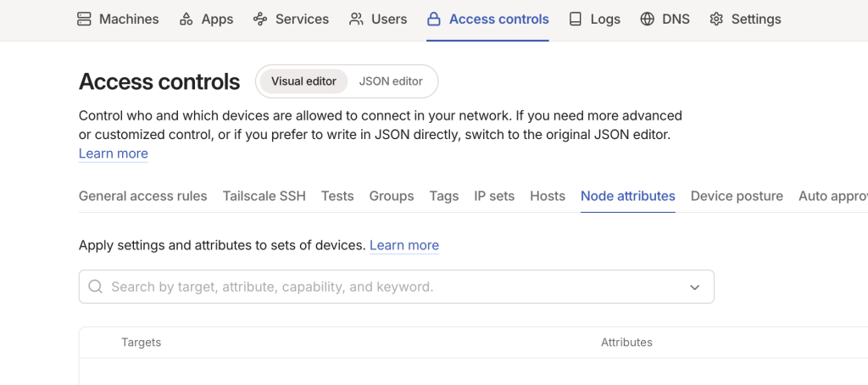Open the General access rules tab
The image size is (868, 385).
pos(142,196)
